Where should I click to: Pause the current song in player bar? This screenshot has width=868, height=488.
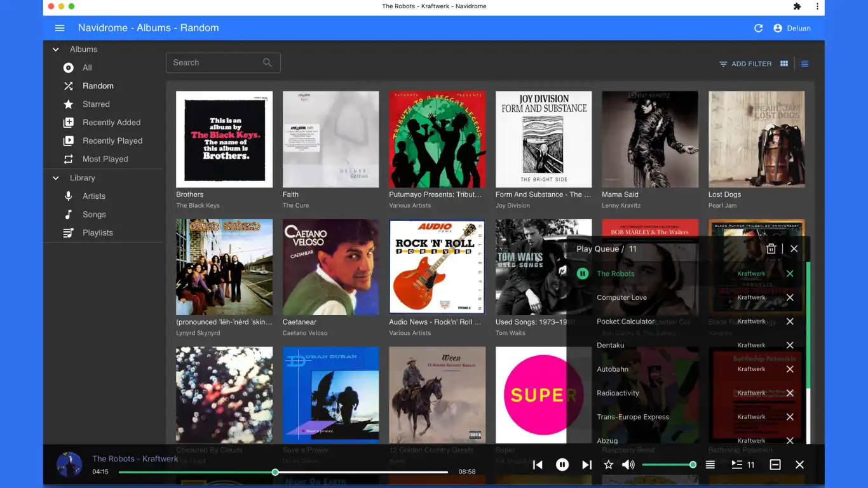[562, 465]
